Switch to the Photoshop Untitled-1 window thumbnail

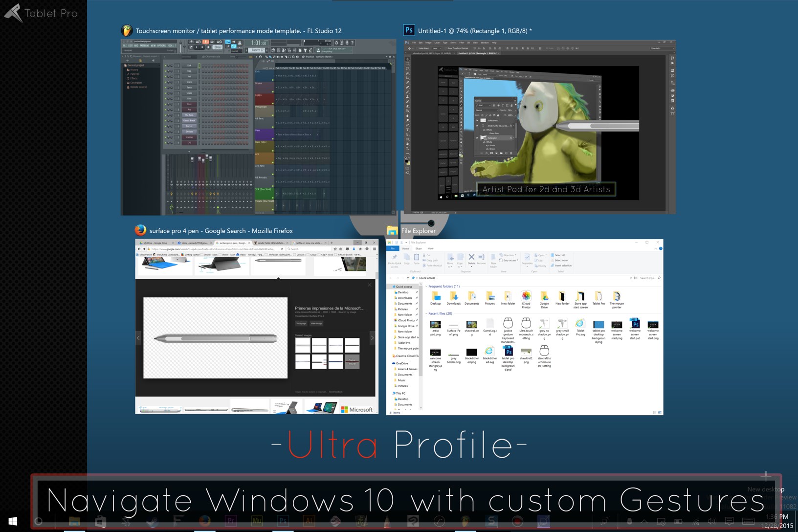(540, 127)
